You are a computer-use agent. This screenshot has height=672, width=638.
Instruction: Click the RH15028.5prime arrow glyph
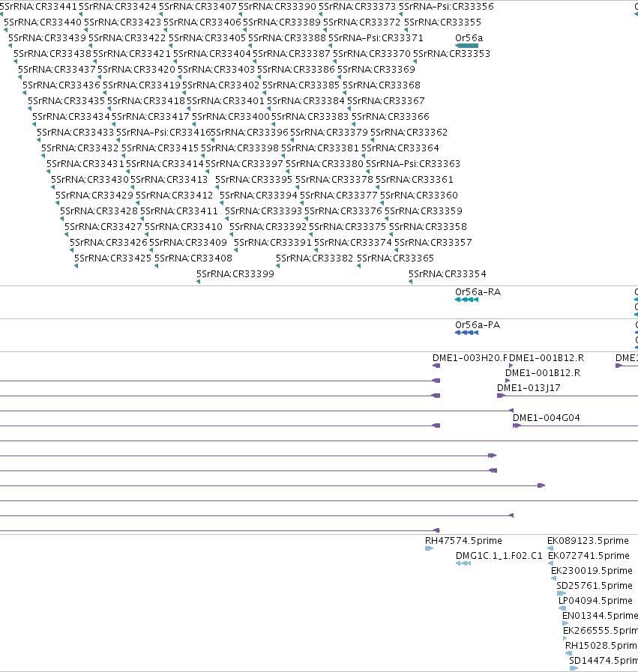pyautogui.click(x=568, y=653)
